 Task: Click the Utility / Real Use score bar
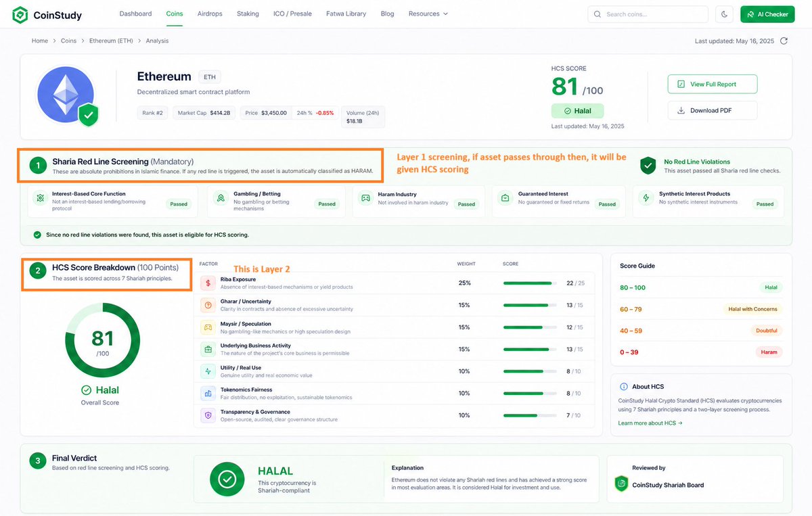coord(531,371)
